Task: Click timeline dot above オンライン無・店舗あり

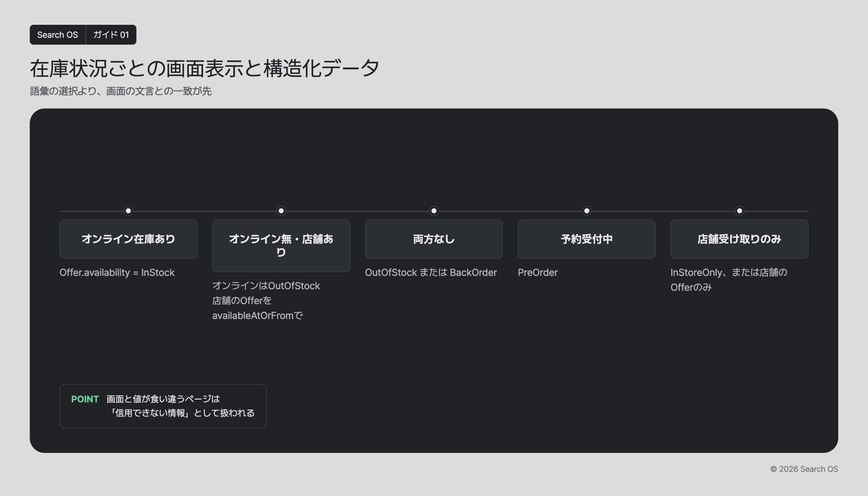Action: coord(281,211)
